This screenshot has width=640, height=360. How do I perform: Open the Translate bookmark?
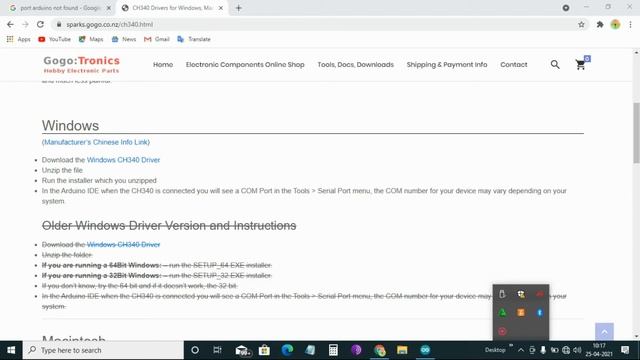coord(194,39)
